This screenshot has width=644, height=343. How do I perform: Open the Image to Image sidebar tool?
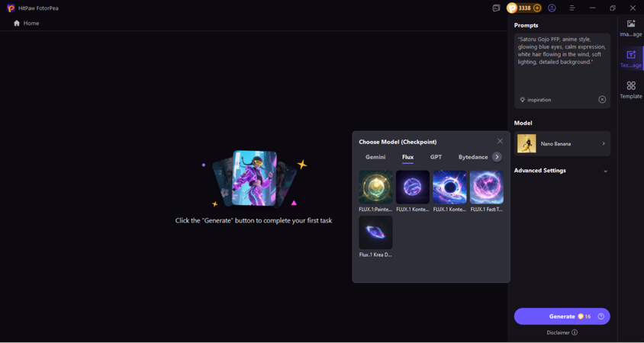pos(631,28)
